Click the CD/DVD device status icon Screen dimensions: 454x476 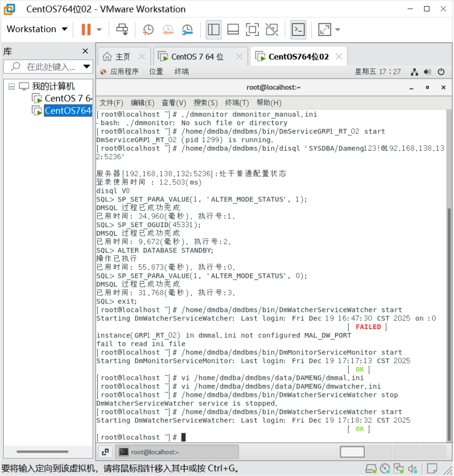coord(385,469)
